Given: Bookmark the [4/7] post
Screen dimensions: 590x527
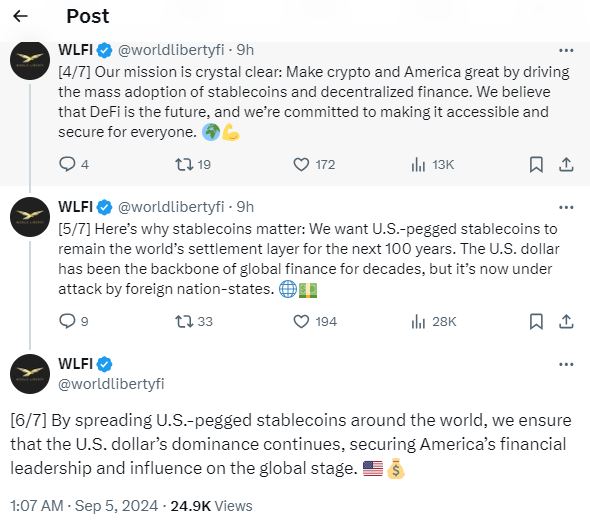Looking at the screenshot, I should (536, 164).
